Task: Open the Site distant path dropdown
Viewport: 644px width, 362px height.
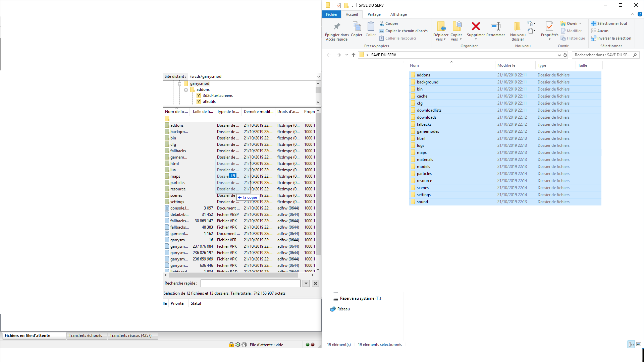Action: 318,76
